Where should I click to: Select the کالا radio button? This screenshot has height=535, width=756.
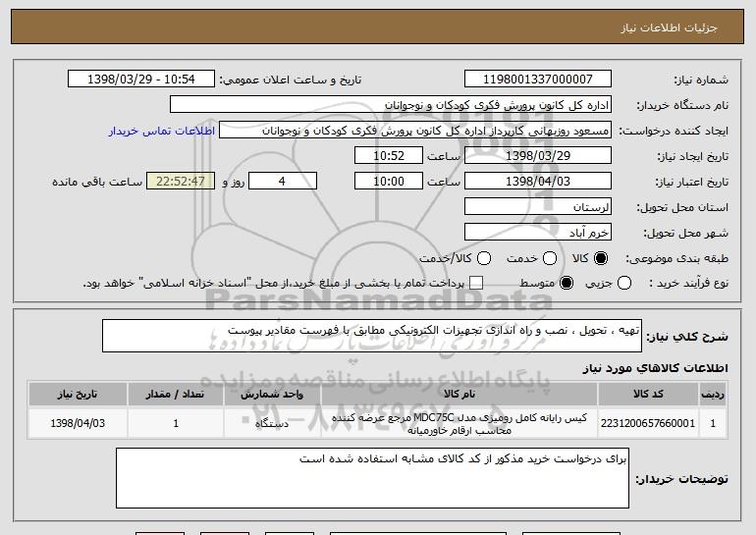pyautogui.click(x=601, y=258)
